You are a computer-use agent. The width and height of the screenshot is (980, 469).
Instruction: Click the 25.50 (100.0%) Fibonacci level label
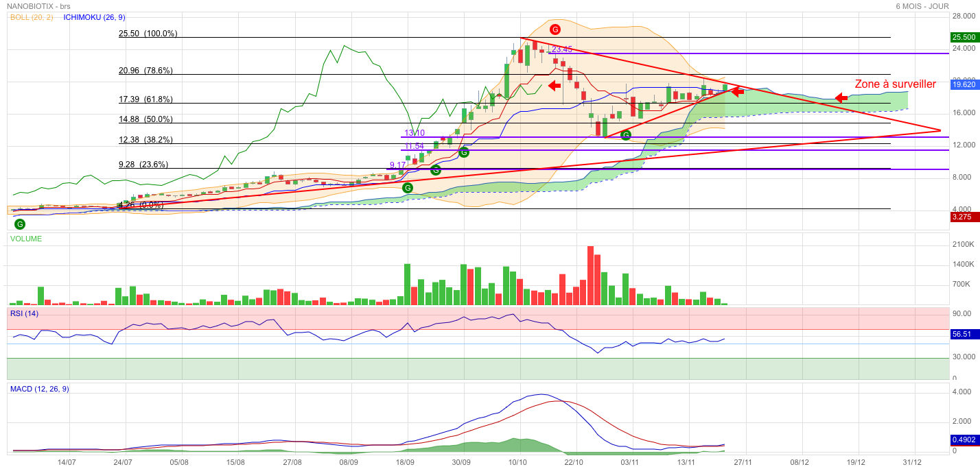point(148,33)
